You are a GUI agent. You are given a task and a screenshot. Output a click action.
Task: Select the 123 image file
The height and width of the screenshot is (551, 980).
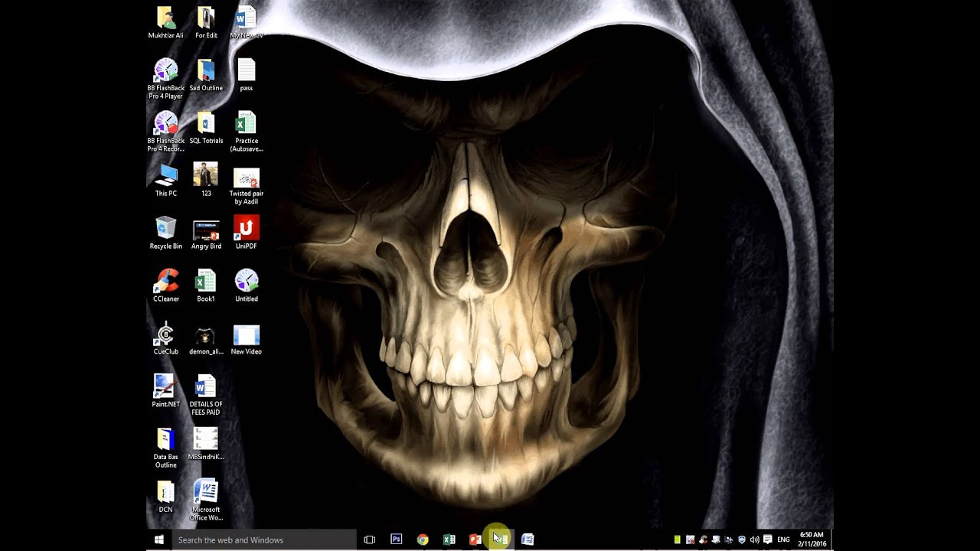[x=206, y=181]
